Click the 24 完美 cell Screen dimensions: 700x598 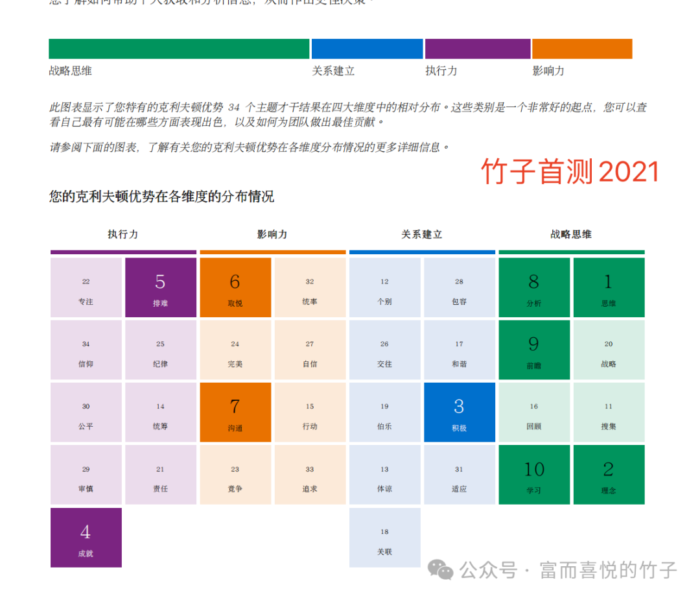click(235, 350)
